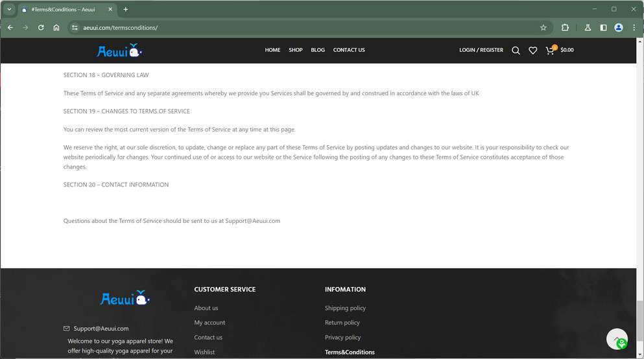Image resolution: width=644 pixels, height=359 pixels.
Task: Click the SECTION 20 – CONTACT INFORMATION heading
Action: point(116,185)
